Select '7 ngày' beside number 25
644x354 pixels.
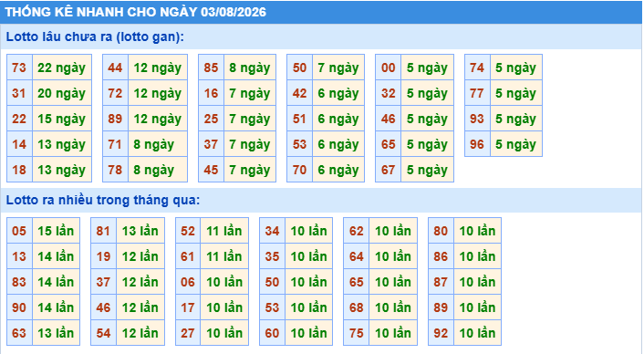tap(250, 119)
